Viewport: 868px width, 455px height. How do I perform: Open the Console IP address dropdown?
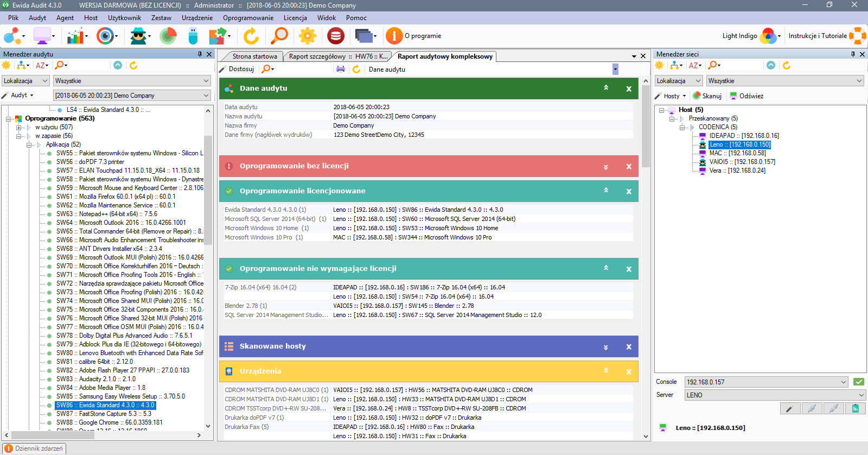click(x=843, y=382)
